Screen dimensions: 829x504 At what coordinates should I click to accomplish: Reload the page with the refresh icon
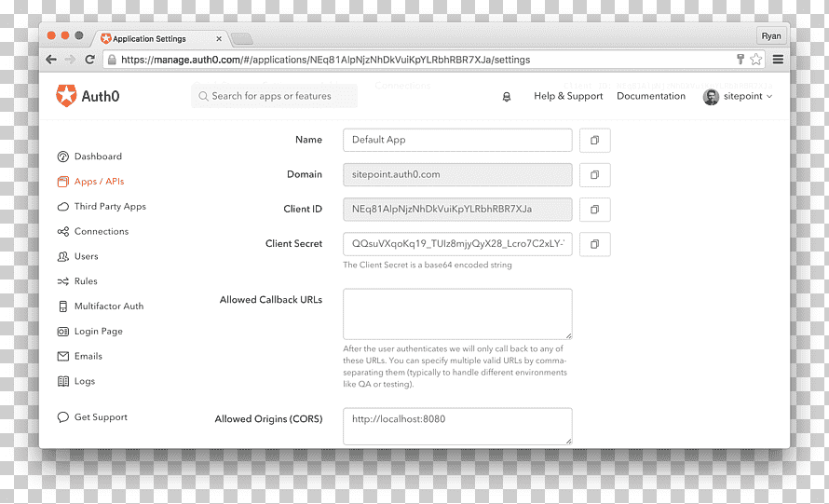89,60
